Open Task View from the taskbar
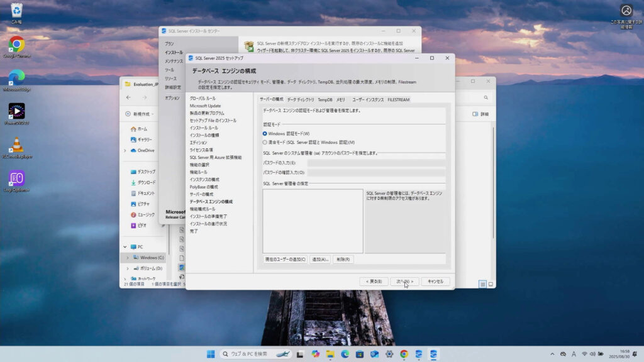The image size is (644, 362). pos(300,354)
